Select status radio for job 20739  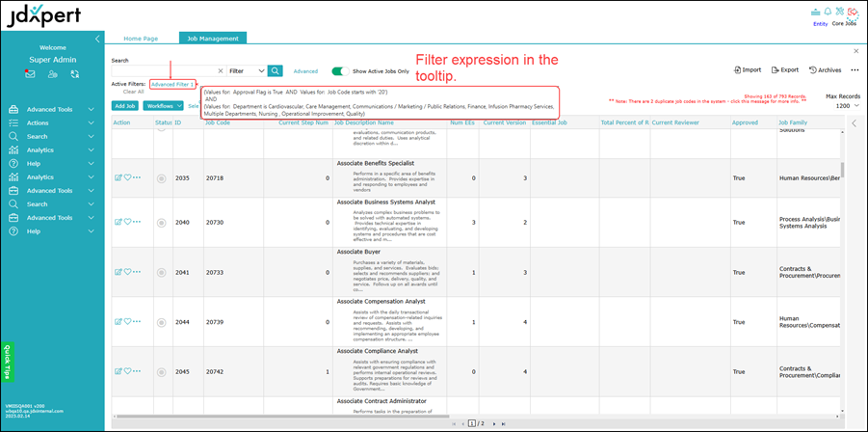[161, 322]
